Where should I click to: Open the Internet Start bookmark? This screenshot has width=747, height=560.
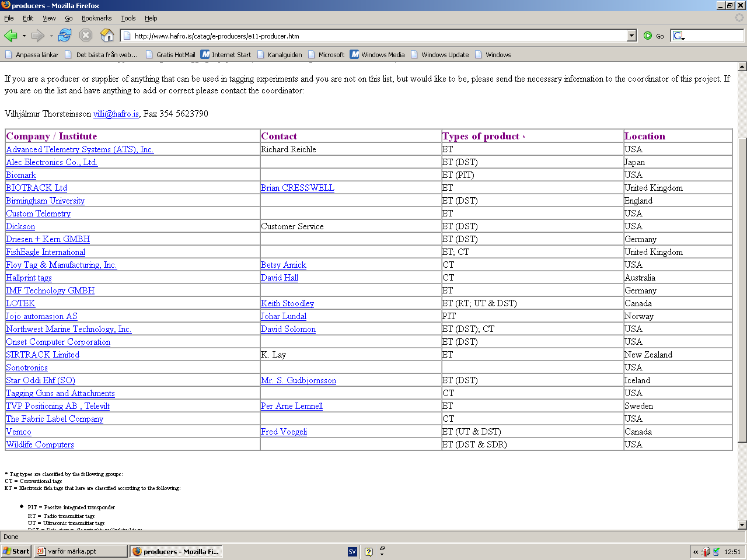tap(226, 55)
